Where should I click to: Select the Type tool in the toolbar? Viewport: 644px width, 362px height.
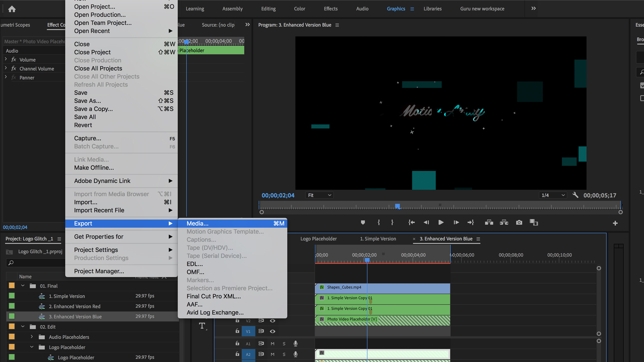point(202,325)
